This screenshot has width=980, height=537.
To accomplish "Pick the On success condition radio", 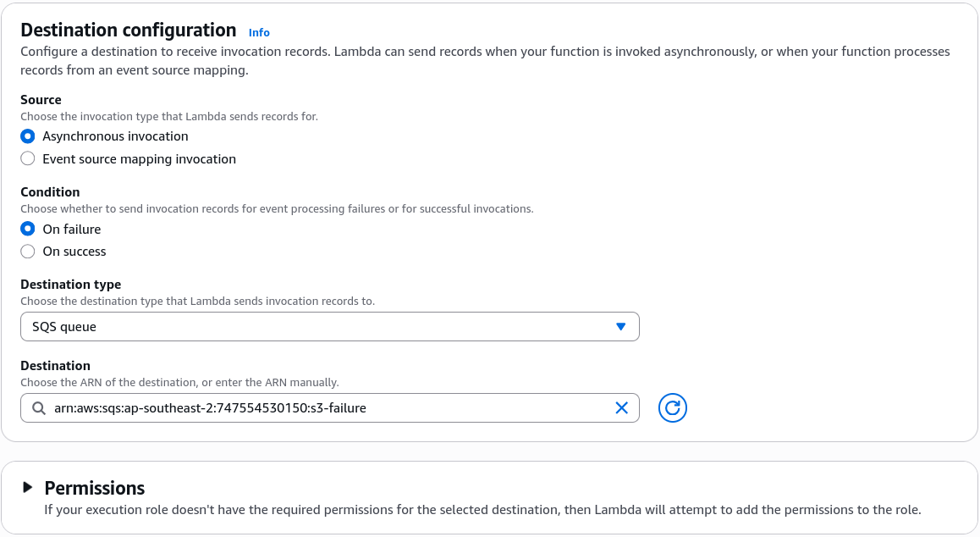I will [x=27, y=252].
